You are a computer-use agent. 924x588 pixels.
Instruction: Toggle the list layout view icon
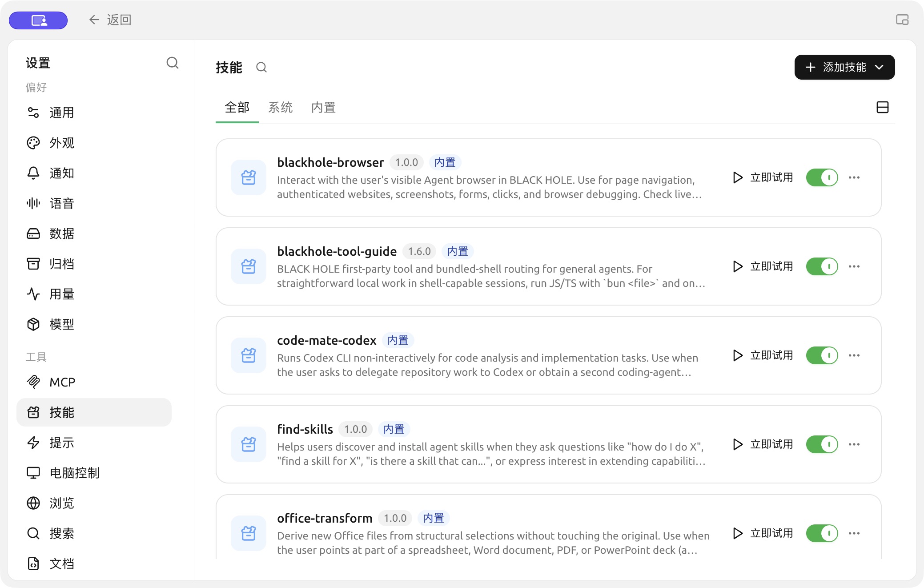pos(882,107)
